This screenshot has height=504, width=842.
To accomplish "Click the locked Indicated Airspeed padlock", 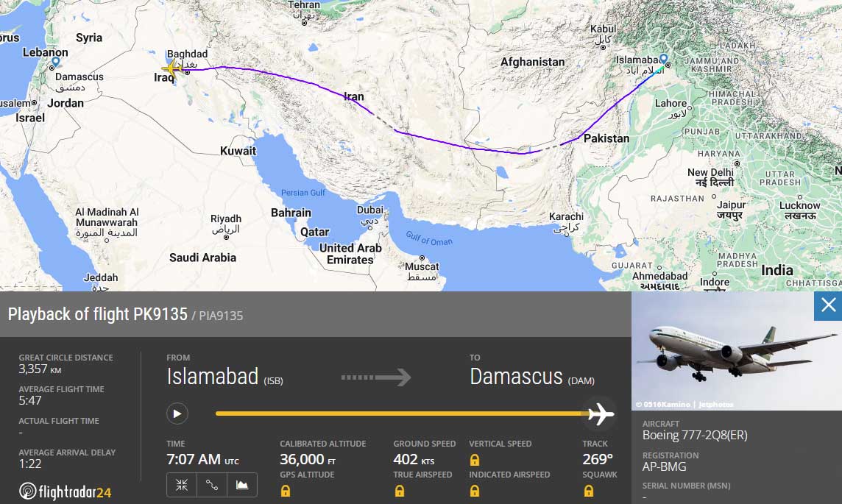I will click(475, 491).
